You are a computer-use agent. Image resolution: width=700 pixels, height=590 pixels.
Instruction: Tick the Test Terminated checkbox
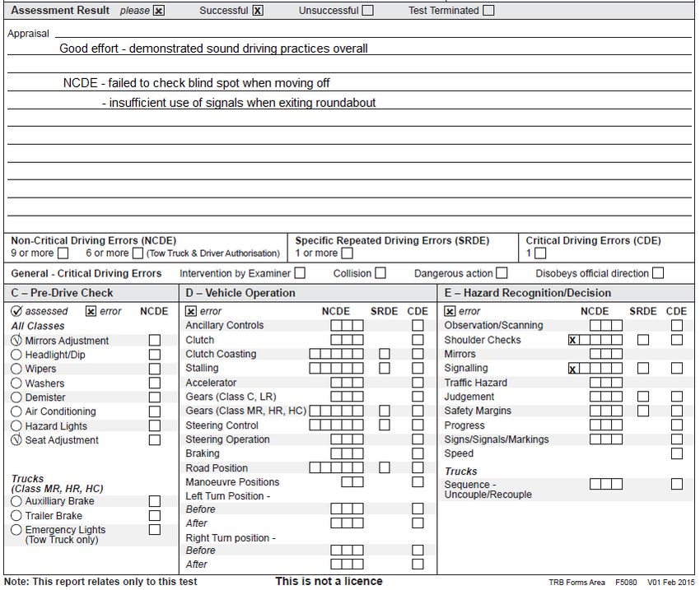tap(489, 10)
